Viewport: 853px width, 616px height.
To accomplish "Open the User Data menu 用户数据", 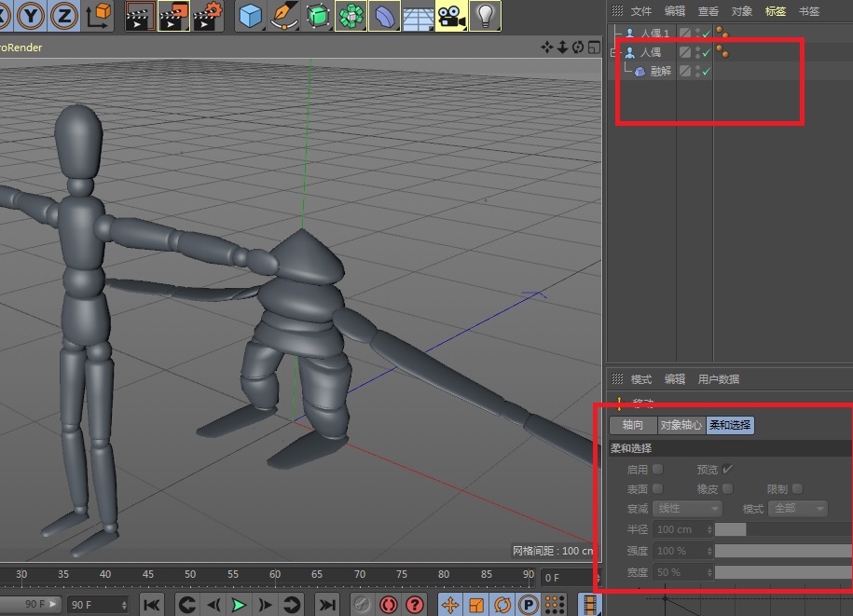I will 718,379.
